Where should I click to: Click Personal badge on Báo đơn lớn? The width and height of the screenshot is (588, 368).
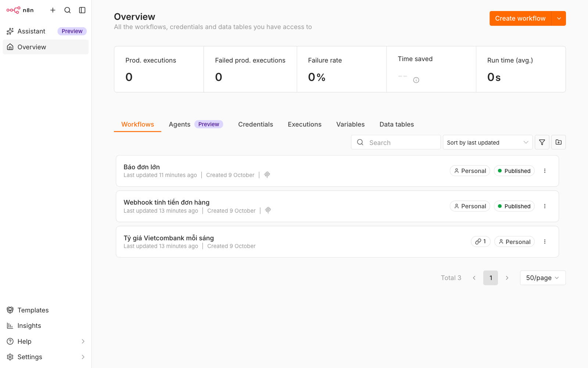click(x=470, y=171)
